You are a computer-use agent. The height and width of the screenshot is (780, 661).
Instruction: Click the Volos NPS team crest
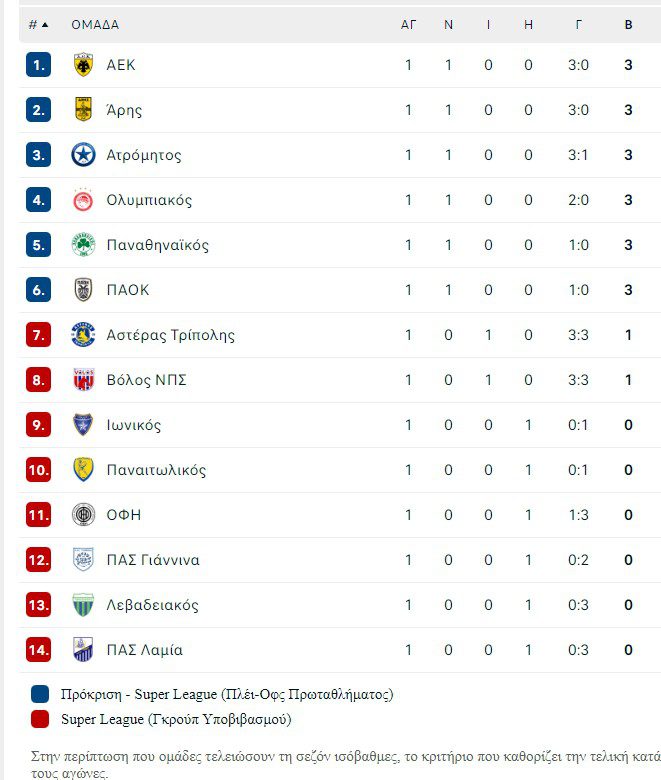(83, 380)
